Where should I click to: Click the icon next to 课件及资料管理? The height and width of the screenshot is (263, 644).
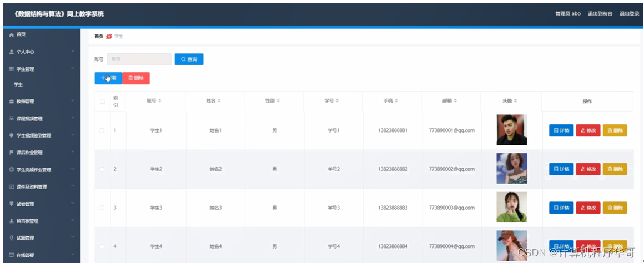coord(12,186)
